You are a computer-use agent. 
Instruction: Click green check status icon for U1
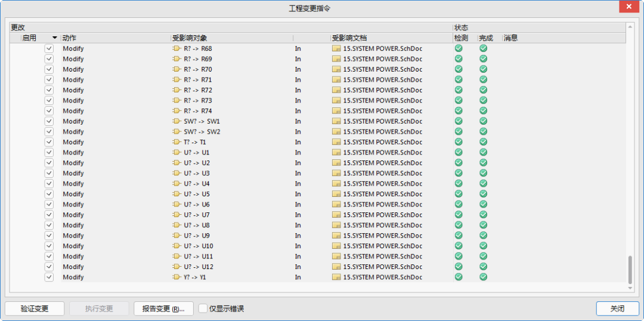click(459, 152)
